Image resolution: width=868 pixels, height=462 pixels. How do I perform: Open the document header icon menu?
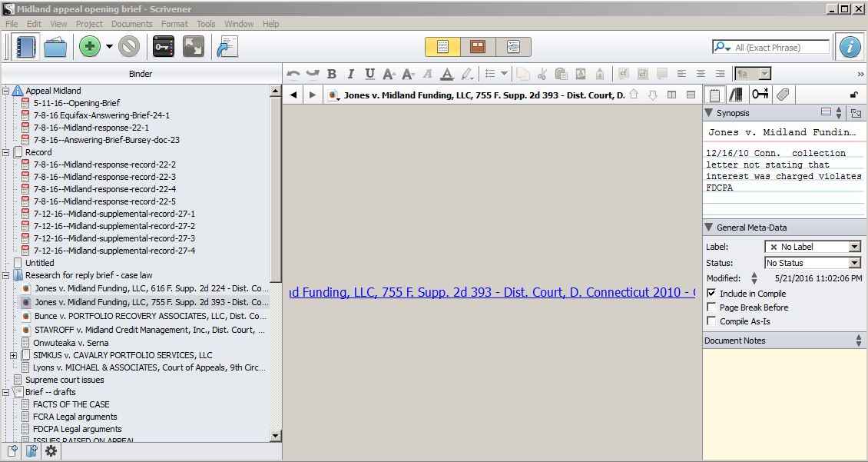pyautogui.click(x=333, y=95)
